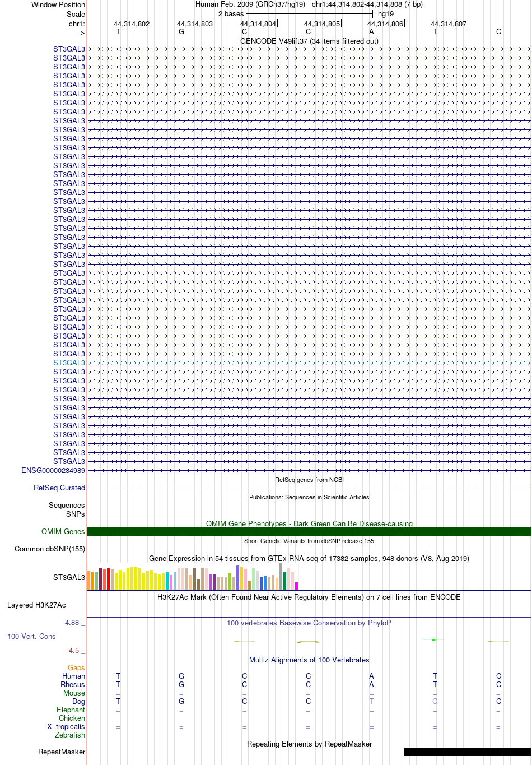Select the Rhesus species row label
Image resolution: width=532 pixels, height=765 pixels.
click(x=73, y=684)
